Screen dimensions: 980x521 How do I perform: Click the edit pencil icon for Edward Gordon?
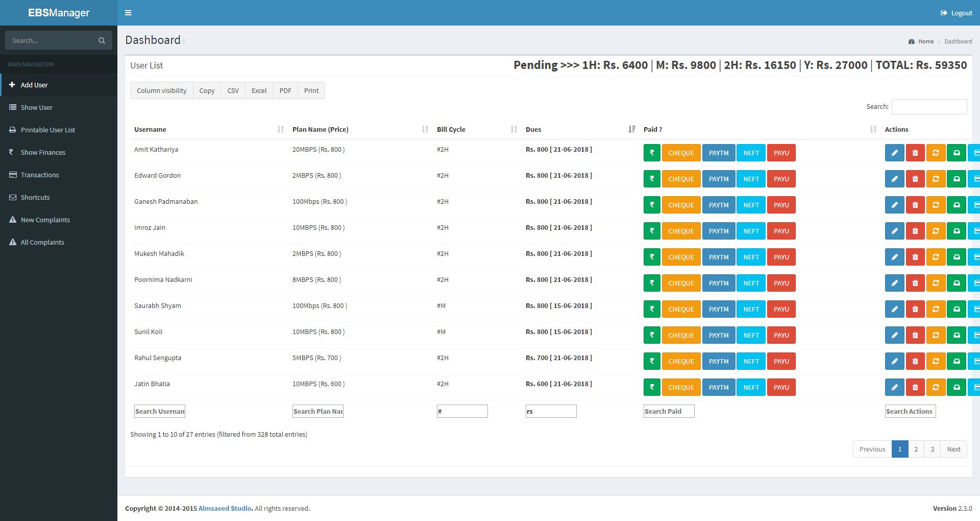pos(894,179)
